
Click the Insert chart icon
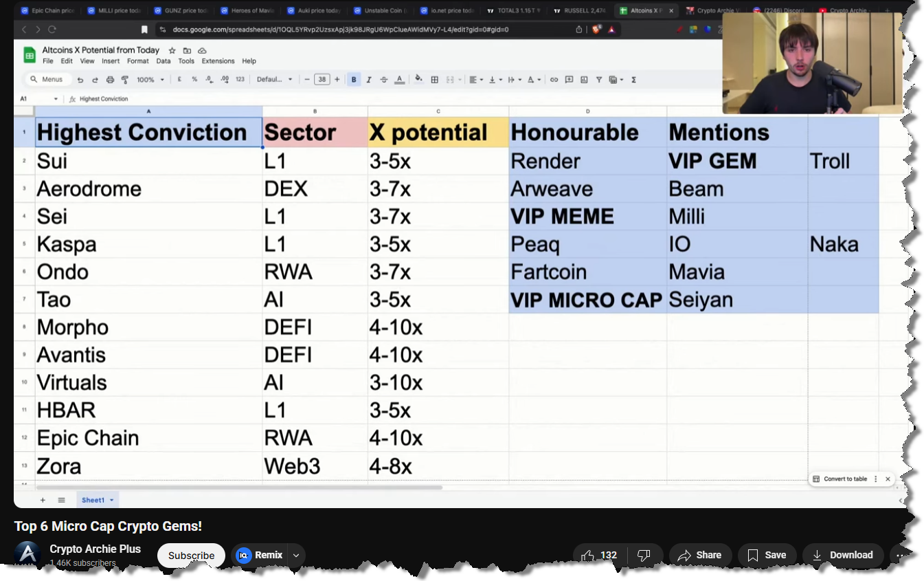(x=584, y=80)
